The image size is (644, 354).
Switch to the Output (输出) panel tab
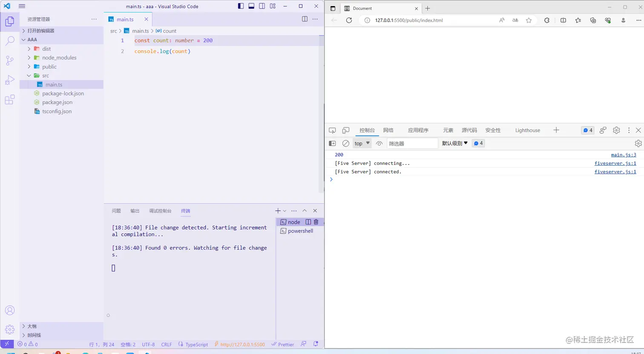[135, 211]
